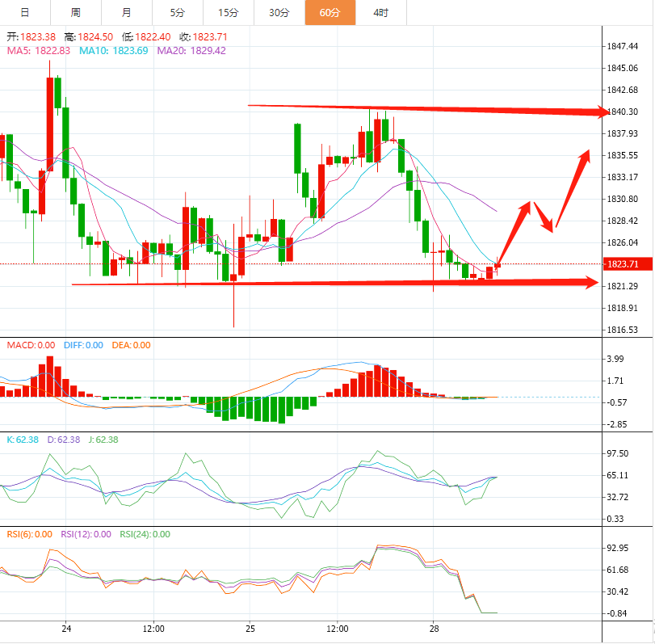Click the D:62.38 KDJ label
This screenshot has height=644, width=655.
[x=64, y=440]
